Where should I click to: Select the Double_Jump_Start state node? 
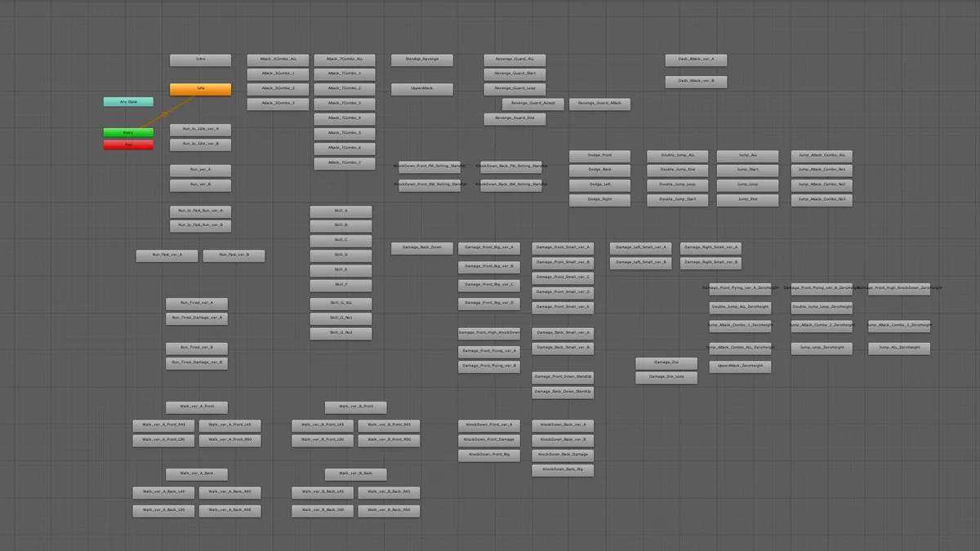tap(677, 199)
